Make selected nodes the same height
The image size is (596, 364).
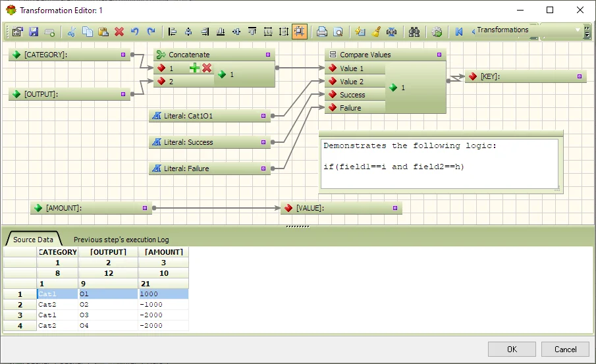pos(284,32)
